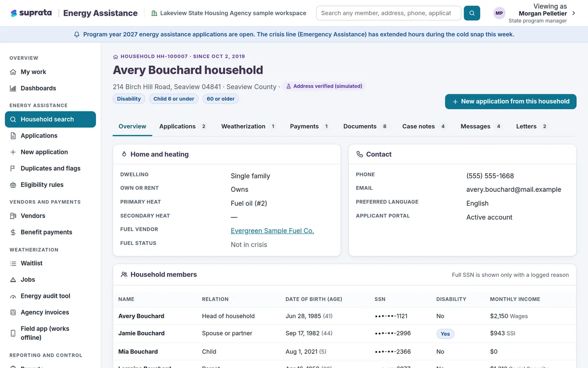Select the Payments tab
This screenshot has height=368, width=588.
tap(309, 126)
